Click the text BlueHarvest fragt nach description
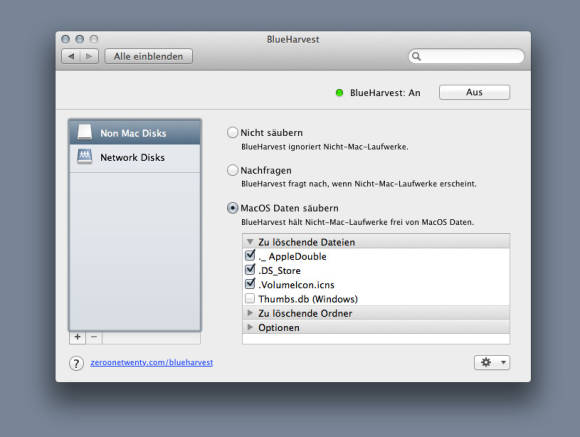 359,184
